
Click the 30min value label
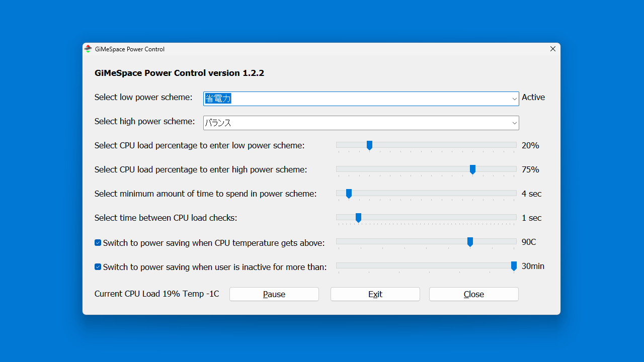[x=533, y=266]
